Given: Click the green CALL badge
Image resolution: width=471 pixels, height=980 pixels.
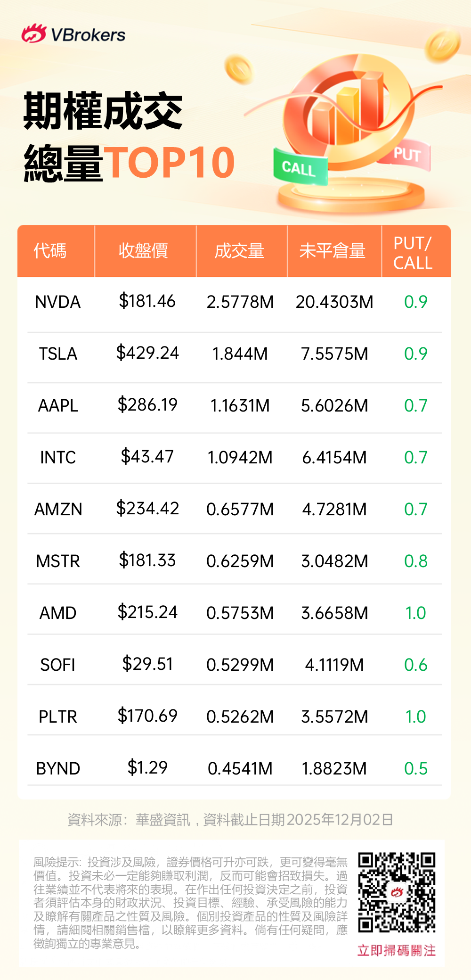Looking at the screenshot, I should (x=300, y=168).
